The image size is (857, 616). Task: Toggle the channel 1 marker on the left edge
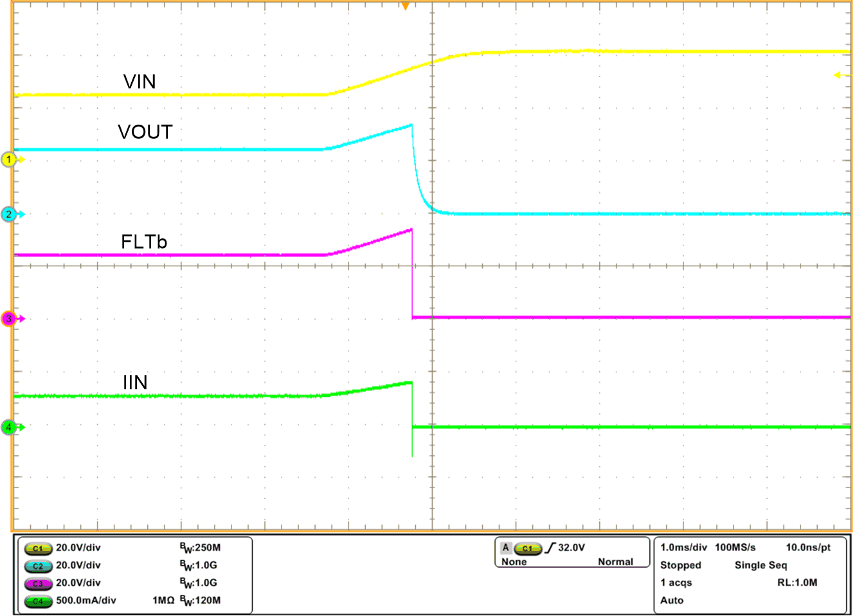click(9, 159)
